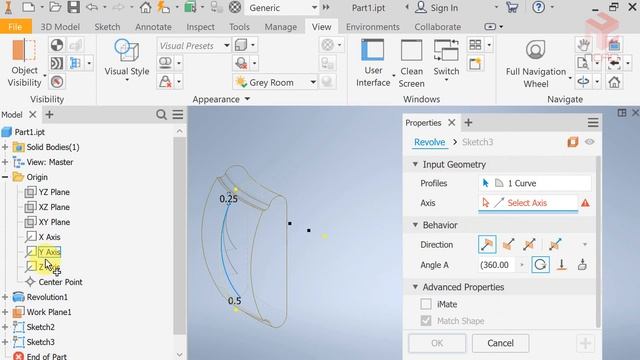This screenshot has height=360, width=640.
Task: Select the default revolve direction icon
Action: pyautogui.click(x=487, y=244)
